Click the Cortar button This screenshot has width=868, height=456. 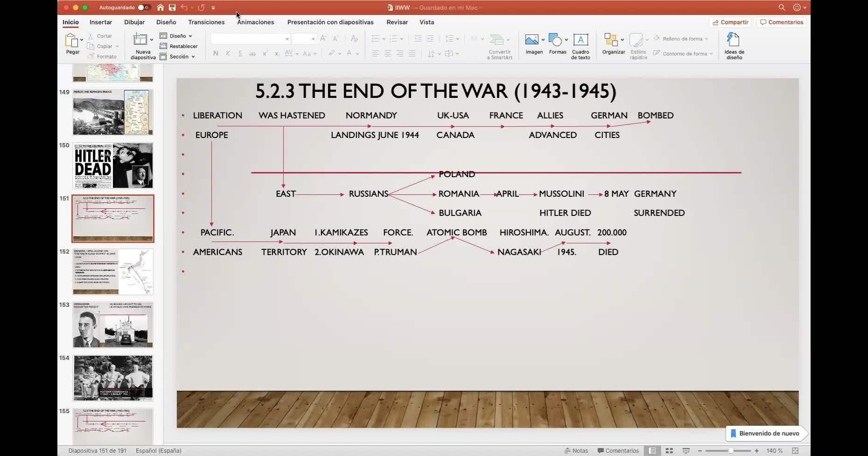tap(100, 36)
